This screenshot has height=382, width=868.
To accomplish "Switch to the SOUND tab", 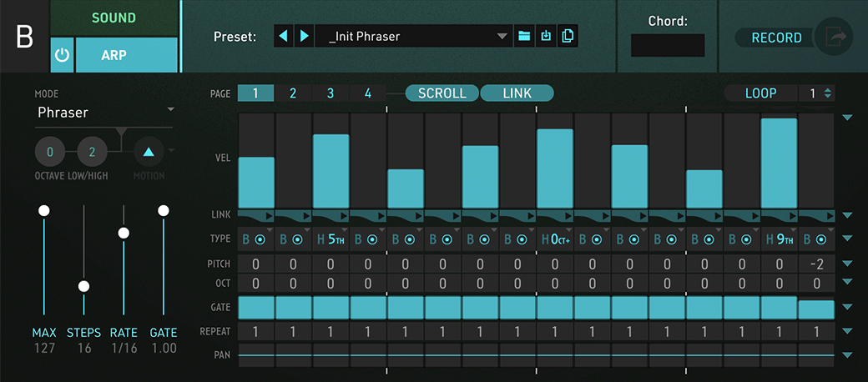I will coord(114,18).
